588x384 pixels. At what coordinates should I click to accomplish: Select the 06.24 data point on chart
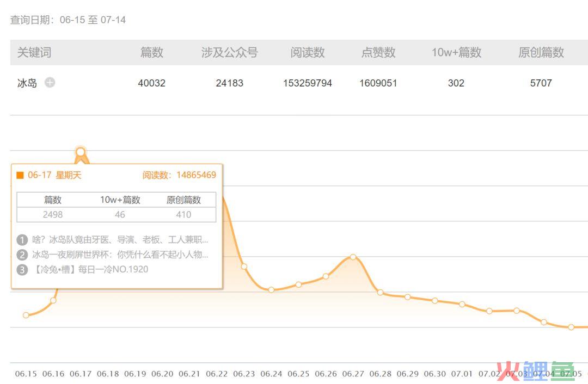(x=272, y=289)
